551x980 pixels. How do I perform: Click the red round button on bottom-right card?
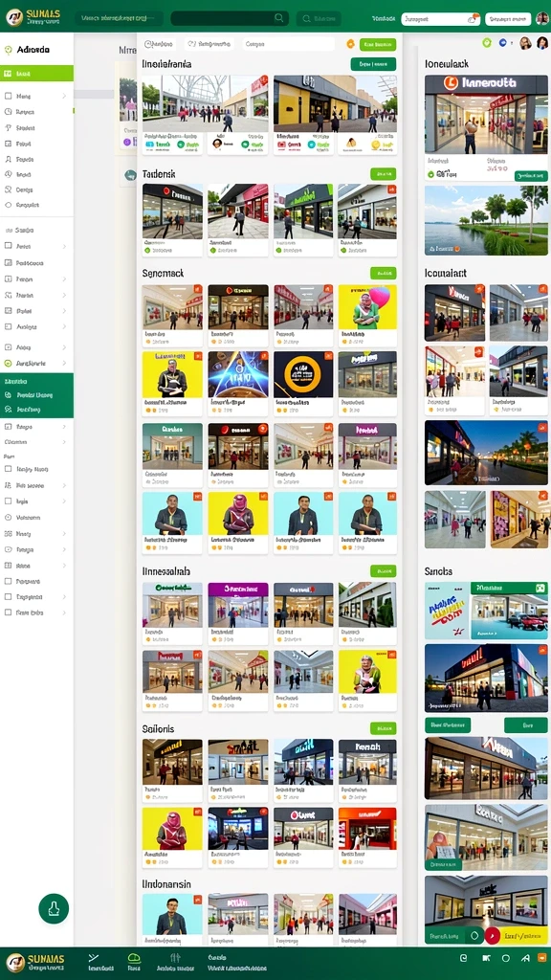coord(493,935)
